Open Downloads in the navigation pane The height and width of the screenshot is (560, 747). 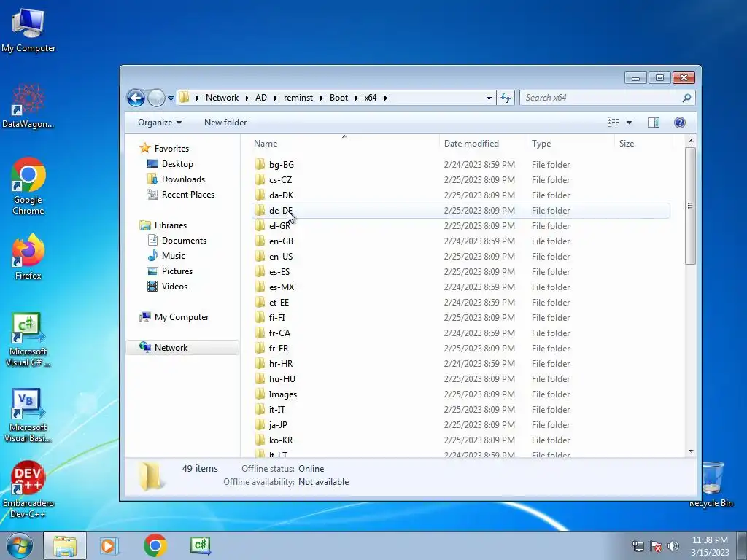183,179
